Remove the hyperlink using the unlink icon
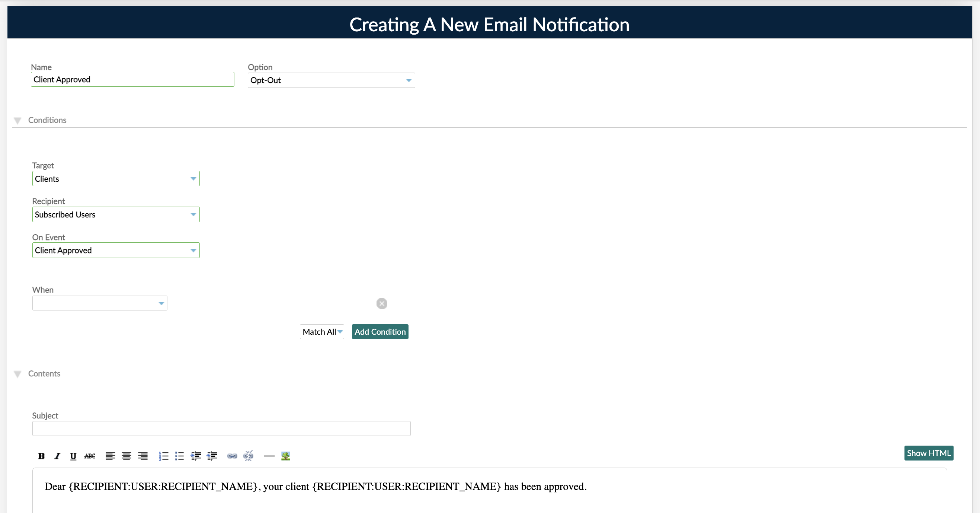This screenshot has width=980, height=513. pyautogui.click(x=248, y=456)
